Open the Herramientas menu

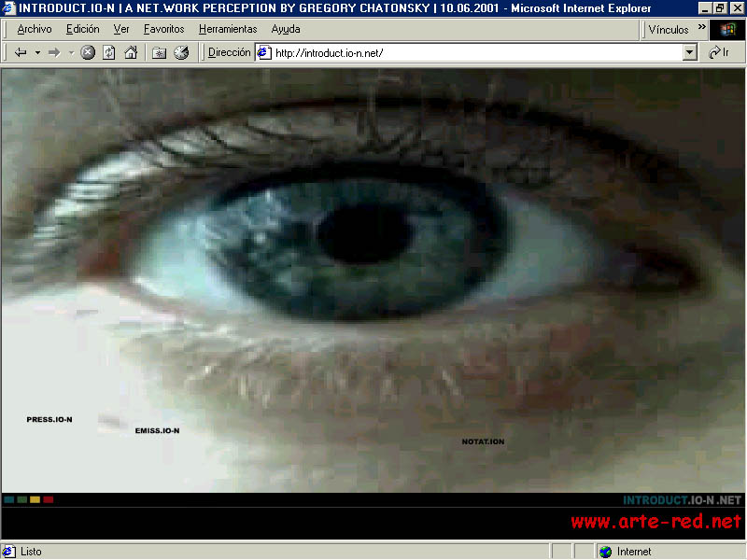pyautogui.click(x=228, y=29)
